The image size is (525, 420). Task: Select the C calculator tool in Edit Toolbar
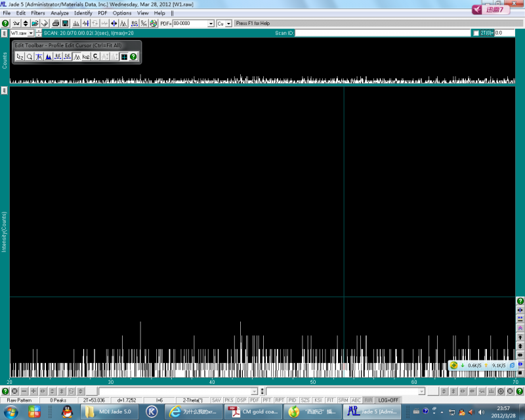[95, 56]
